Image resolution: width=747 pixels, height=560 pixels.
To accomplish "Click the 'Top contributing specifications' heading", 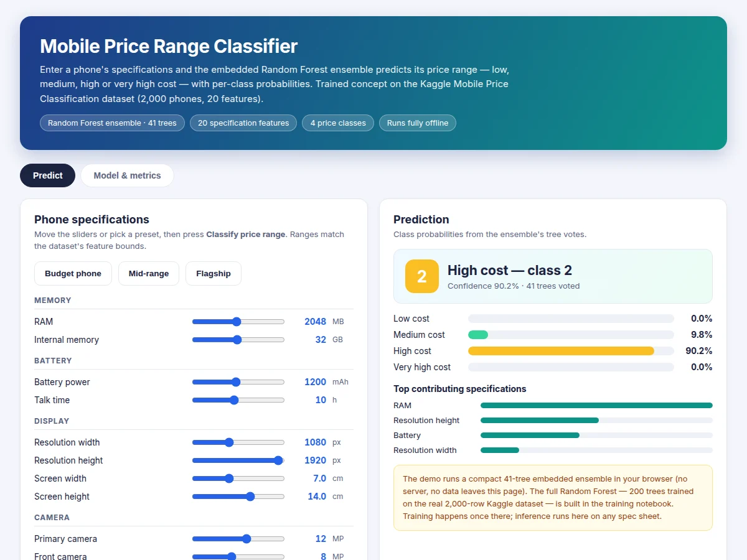I will point(460,389).
